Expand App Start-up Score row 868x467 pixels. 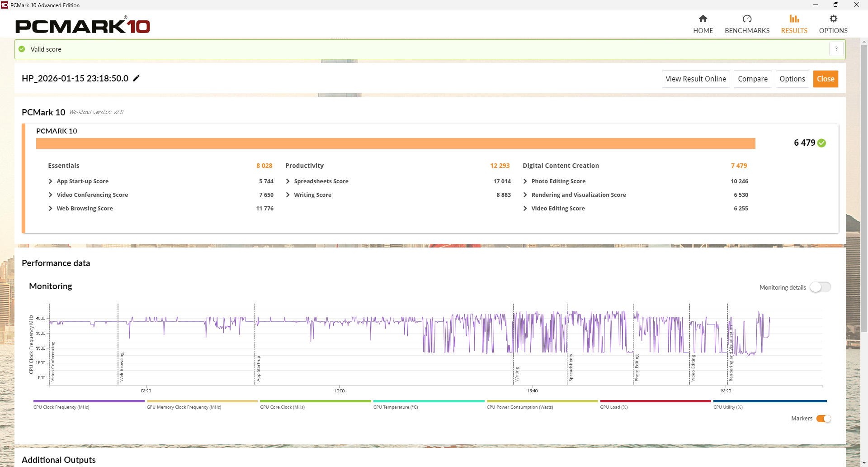coord(51,181)
